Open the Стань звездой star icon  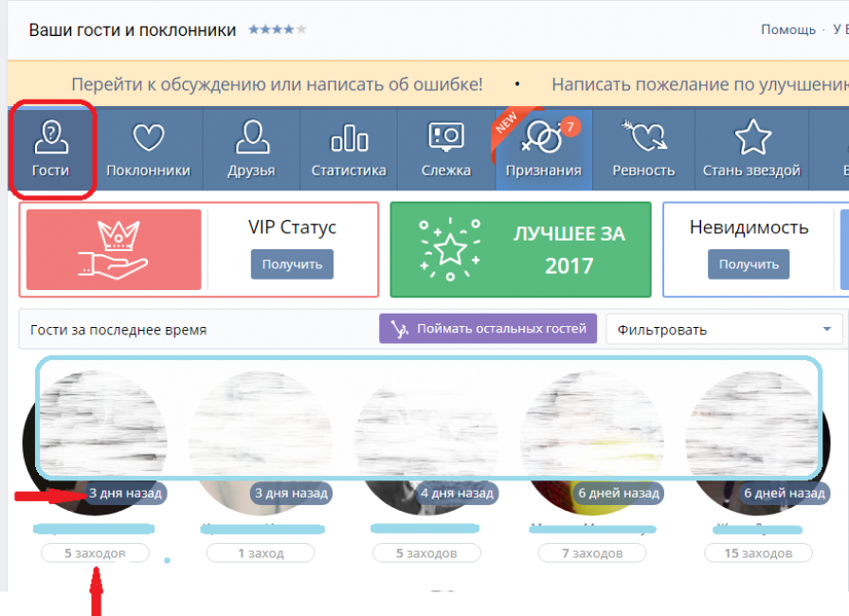point(751,139)
